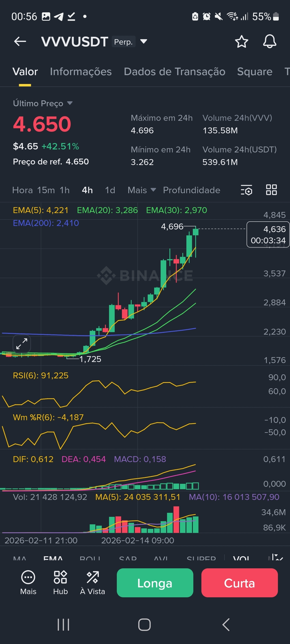Viewport: 290px width, 644px height.
Task: Open VVVUSDT pair selector dropdown arrow
Action: click(144, 41)
